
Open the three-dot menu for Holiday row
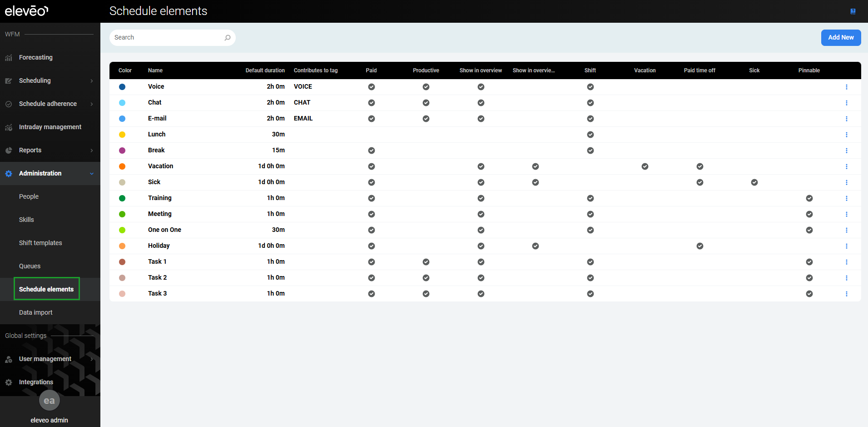coord(847,246)
